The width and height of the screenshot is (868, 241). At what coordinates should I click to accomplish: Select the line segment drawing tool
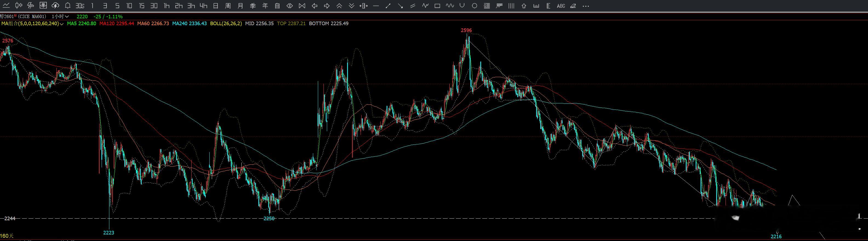pyautogui.click(x=388, y=6)
